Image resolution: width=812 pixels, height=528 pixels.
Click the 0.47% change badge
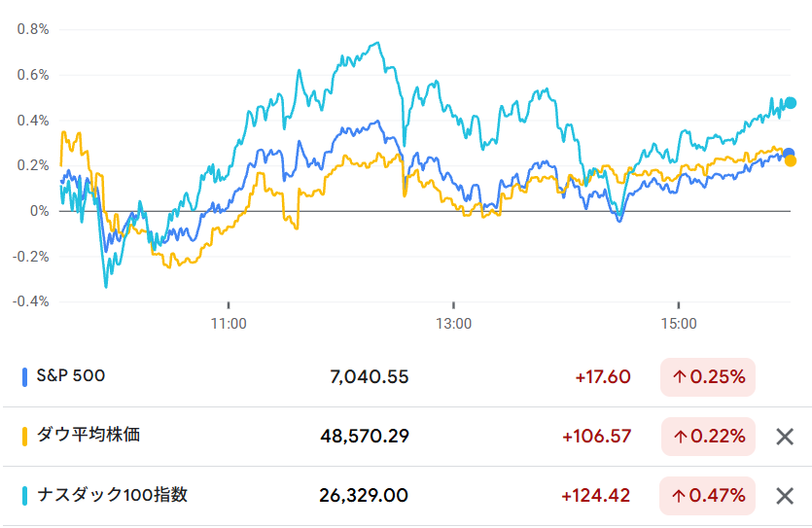click(708, 496)
